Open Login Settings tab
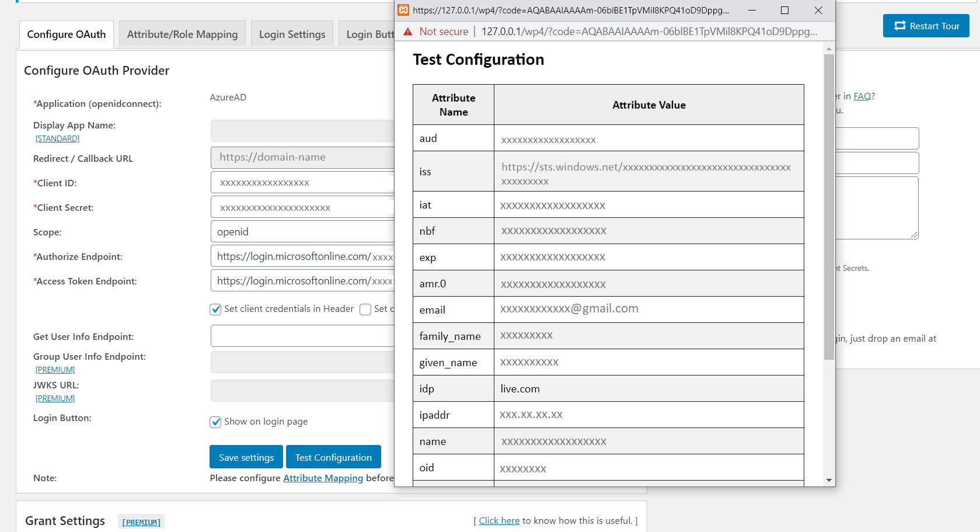 coord(292,34)
